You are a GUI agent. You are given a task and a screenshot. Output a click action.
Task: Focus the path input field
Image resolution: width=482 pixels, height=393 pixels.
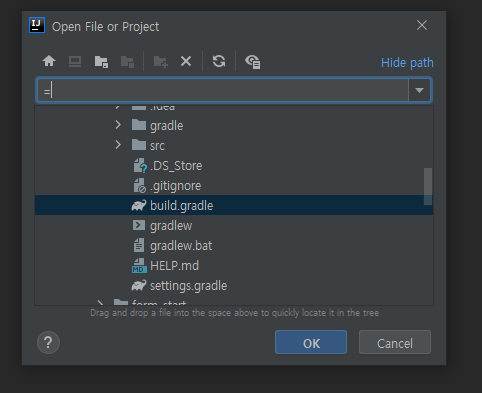pyautogui.click(x=223, y=90)
